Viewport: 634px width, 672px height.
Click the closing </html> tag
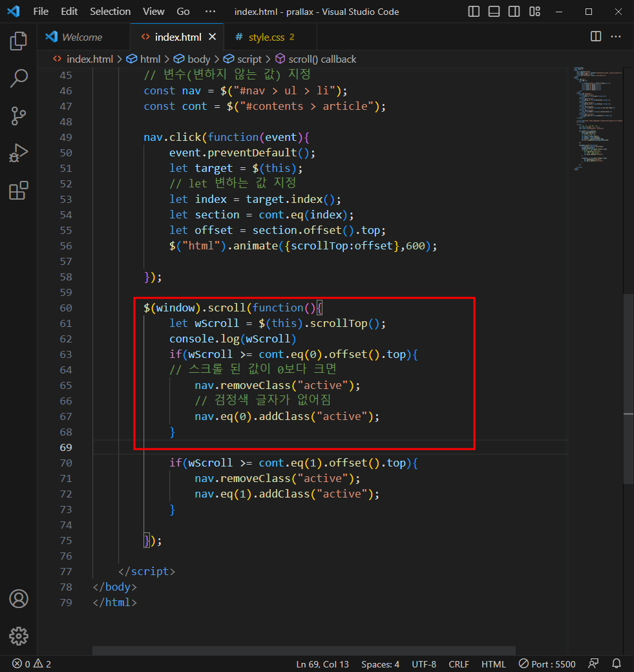coord(115,602)
